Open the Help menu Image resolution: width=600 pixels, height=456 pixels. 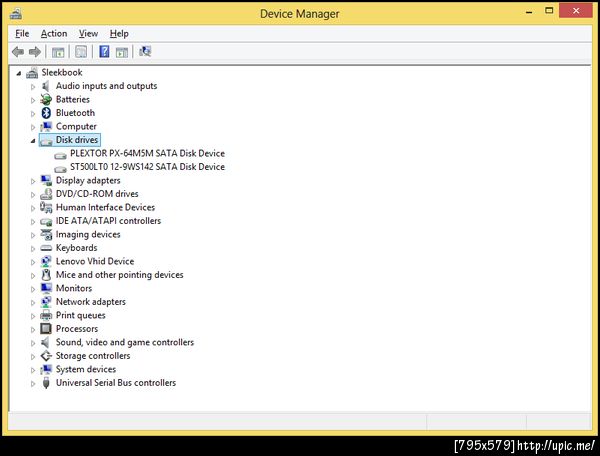tap(119, 34)
